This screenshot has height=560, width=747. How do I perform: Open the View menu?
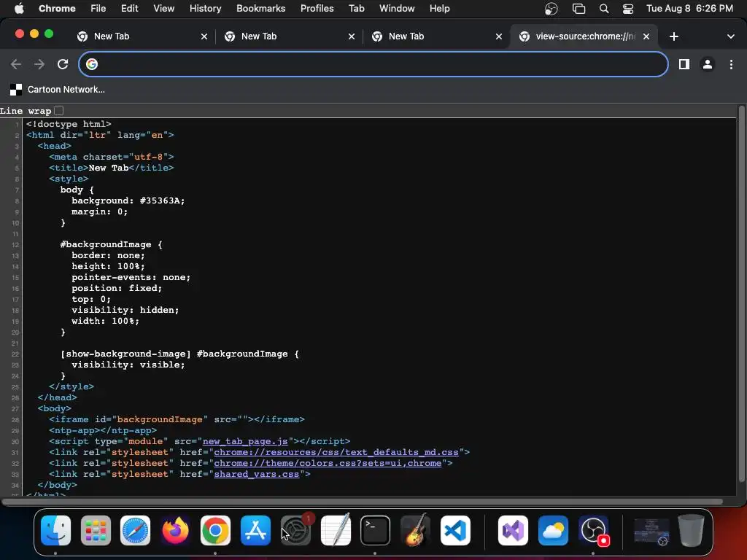(163, 9)
